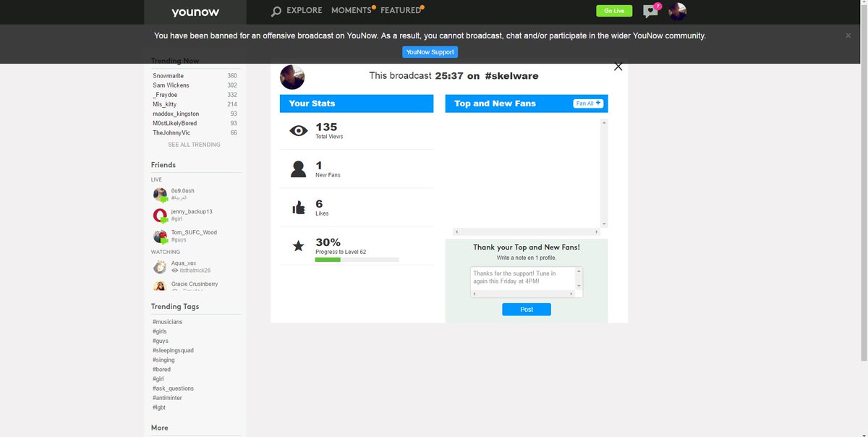Open the #guys trending tag
The image size is (868, 437).
(160, 341)
